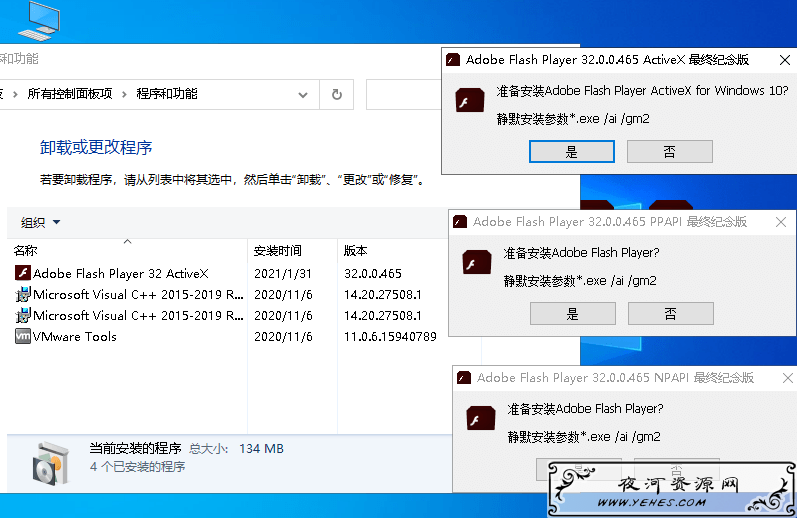The height and width of the screenshot is (518, 797).
Task: Choose 否 in the PPAPI install dialog
Action: pos(670,314)
